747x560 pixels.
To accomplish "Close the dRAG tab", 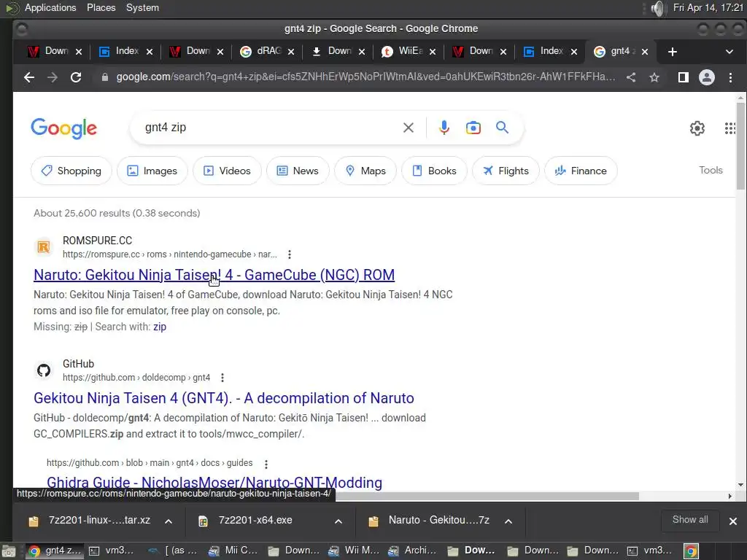I will tap(291, 52).
